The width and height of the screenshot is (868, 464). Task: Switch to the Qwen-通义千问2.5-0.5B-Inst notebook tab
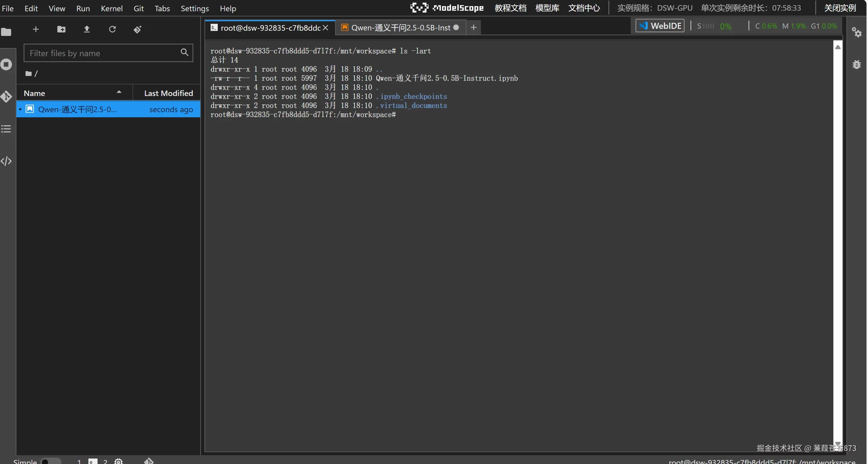(x=400, y=28)
